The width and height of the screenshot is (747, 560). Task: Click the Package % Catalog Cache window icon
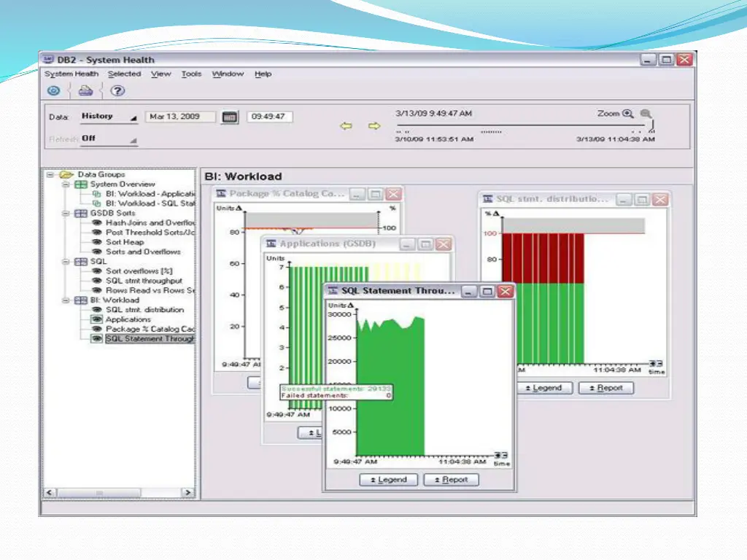221,193
